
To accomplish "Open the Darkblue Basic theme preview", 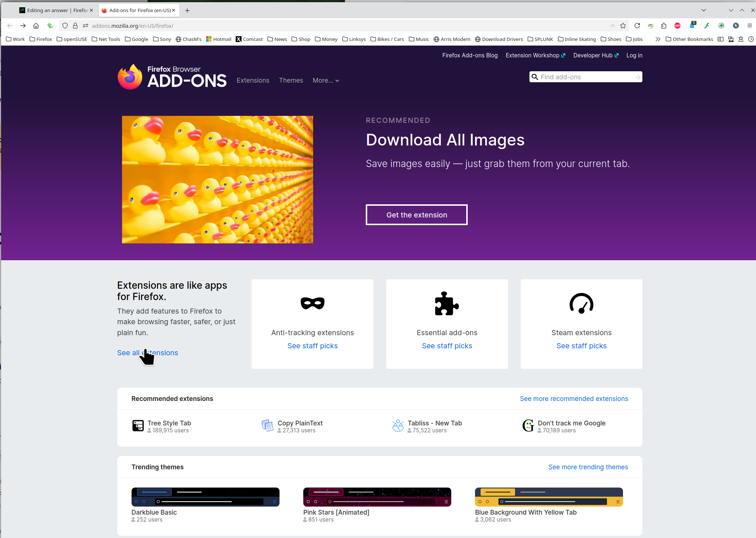I will (x=205, y=497).
